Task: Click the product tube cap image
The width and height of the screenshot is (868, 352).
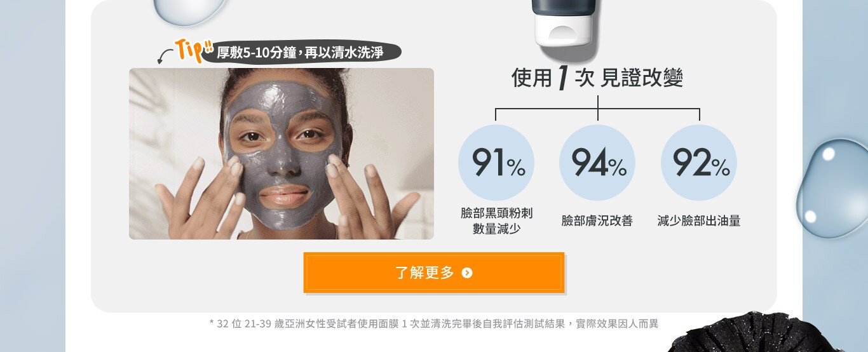Action: click(564, 23)
